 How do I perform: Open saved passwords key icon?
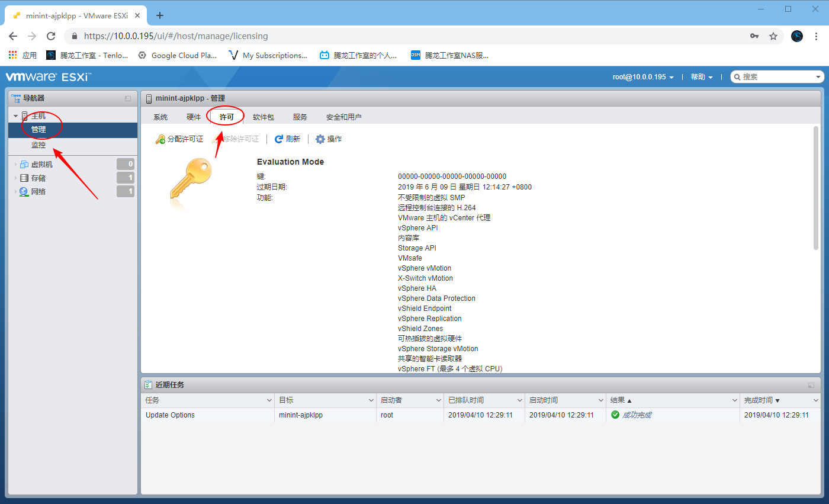754,36
